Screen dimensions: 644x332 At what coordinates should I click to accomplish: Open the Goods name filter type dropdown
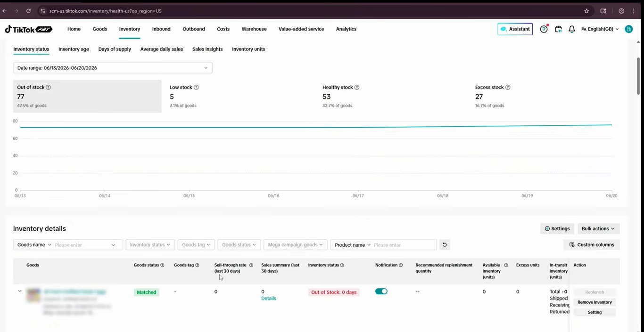(x=34, y=245)
